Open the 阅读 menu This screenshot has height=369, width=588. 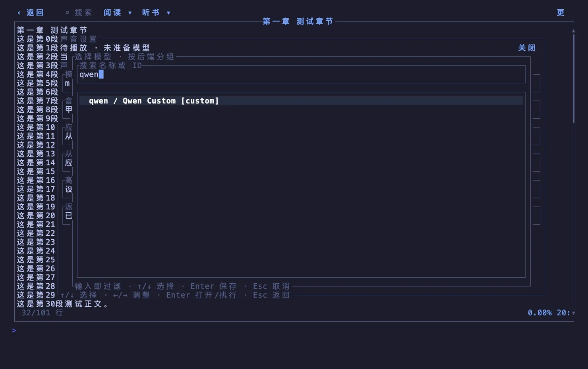(x=112, y=13)
